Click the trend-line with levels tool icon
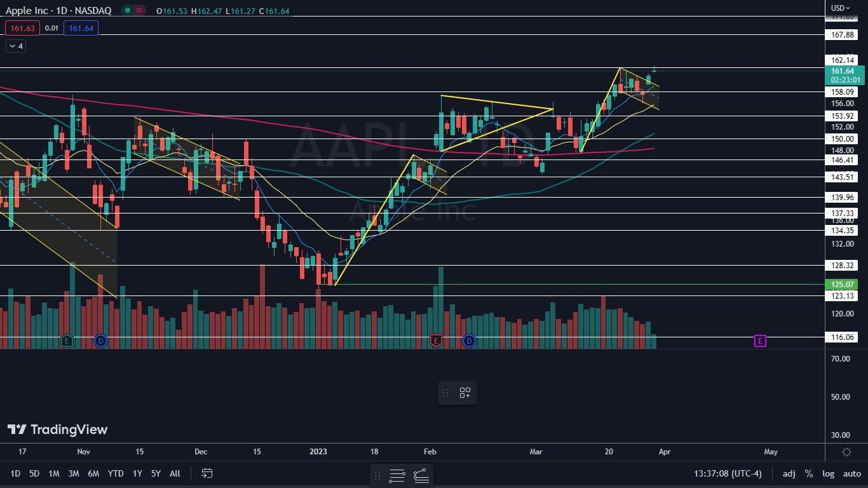Image resolution: width=868 pixels, height=488 pixels. 421,475
